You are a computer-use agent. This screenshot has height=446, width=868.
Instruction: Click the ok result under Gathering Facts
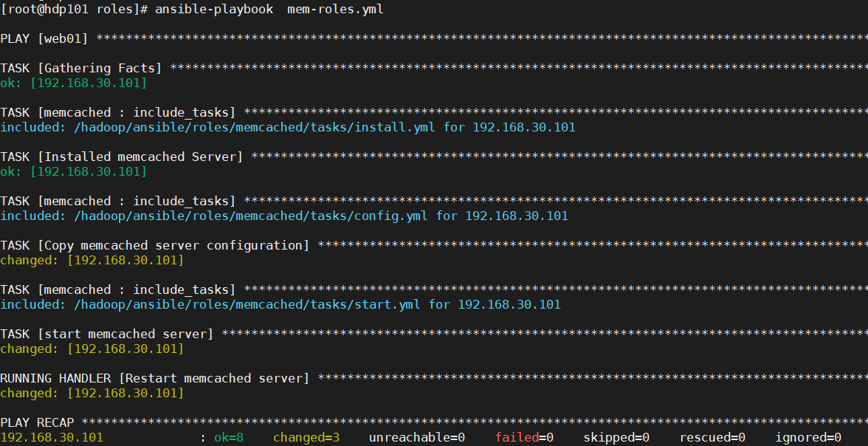coord(74,83)
